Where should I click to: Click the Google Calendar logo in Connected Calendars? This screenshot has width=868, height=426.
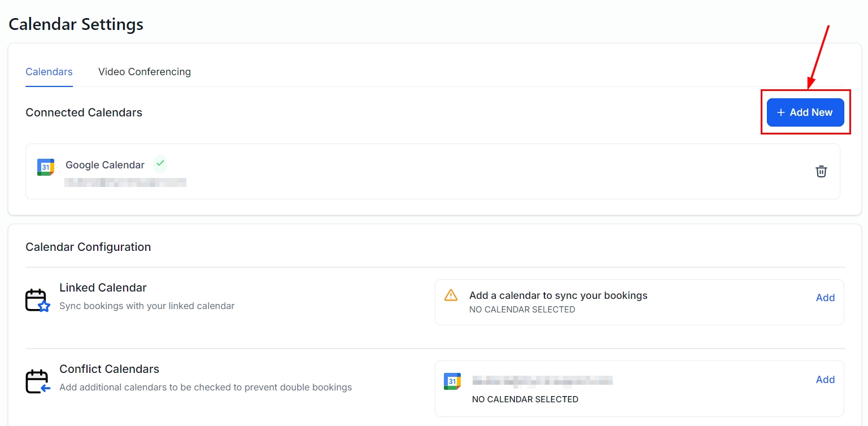point(46,167)
